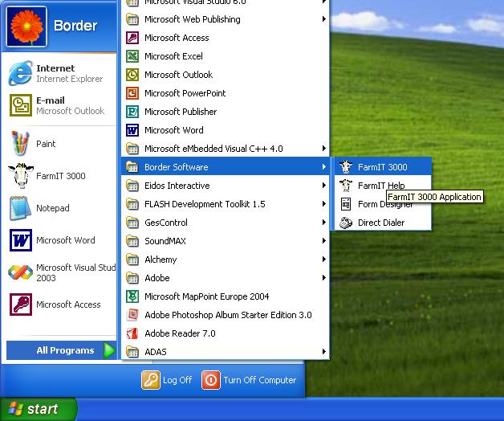Viewport: 504px width, 421px height.
Task: Click the Direct Dialer telephone icon
Action: (x=346, y=223)
